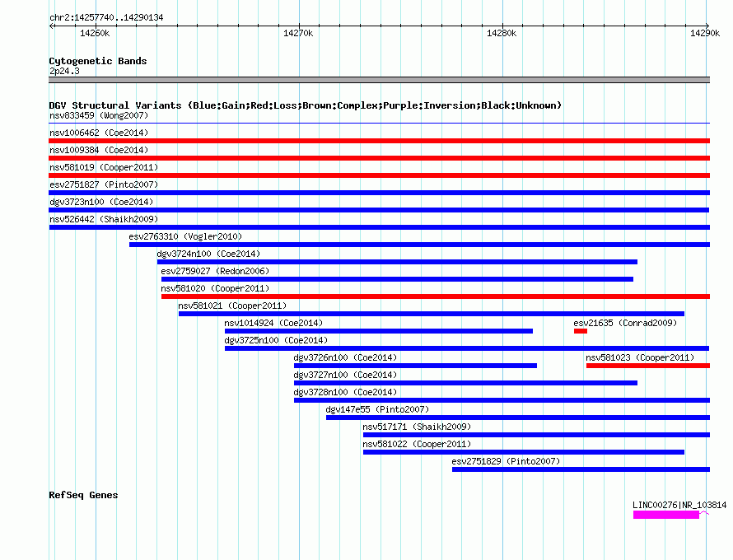
Task: Select the dgv3723n100 (Coe2014) variant bar
Action: 379,210
